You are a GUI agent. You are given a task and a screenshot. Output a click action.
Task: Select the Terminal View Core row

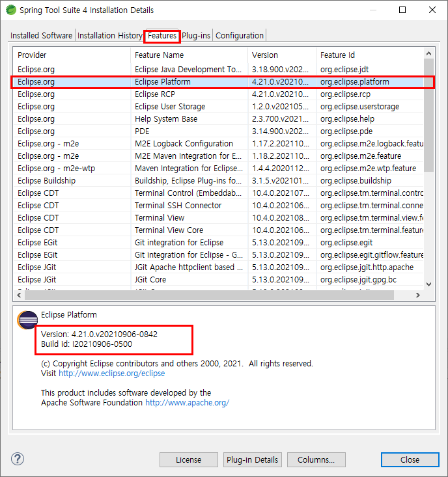point(218,230)
